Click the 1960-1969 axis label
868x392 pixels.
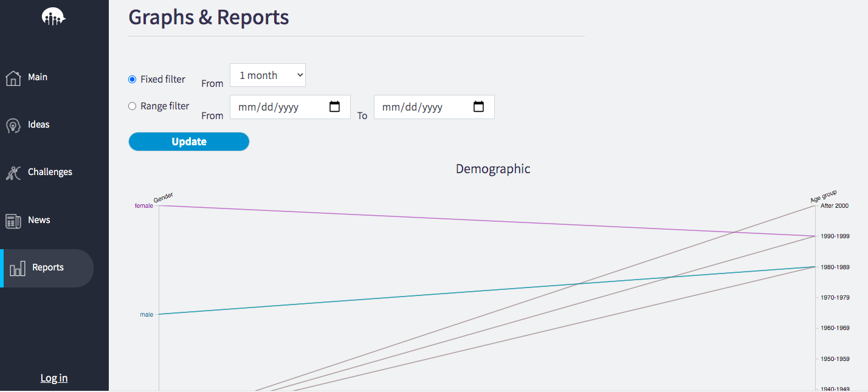[x=835, y=328]
